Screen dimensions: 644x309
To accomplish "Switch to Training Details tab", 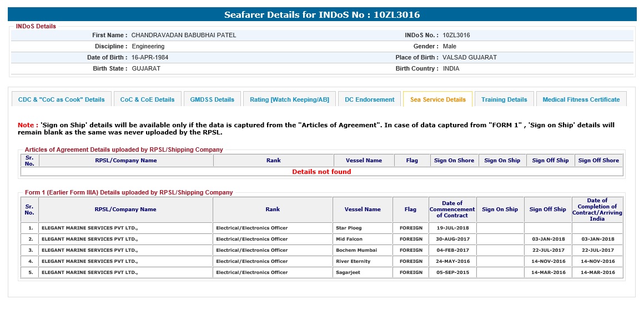I will tap(504, 99).
